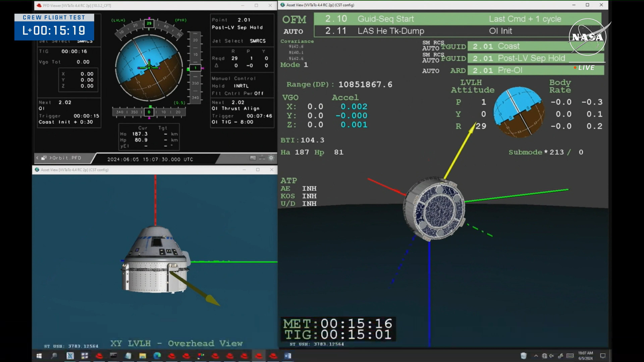Click the attitude director ball in PFD Viewer

pyautogui.click(x=149, y=68)
